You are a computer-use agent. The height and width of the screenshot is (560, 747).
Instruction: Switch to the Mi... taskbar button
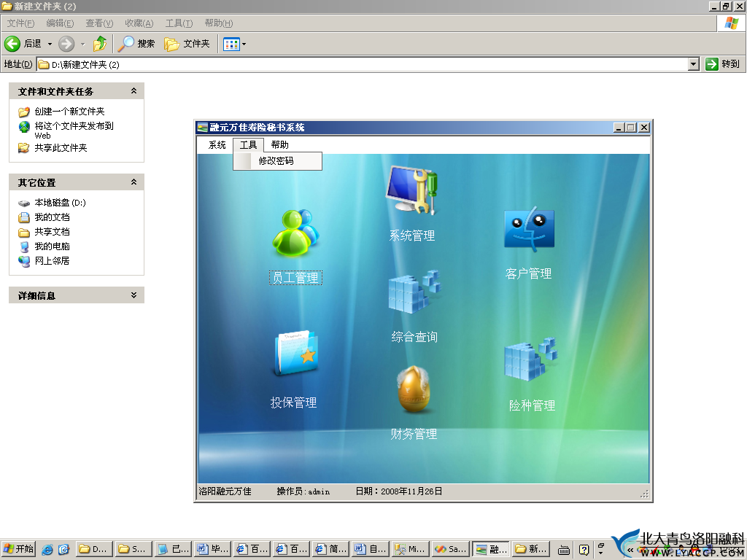pyautogui.click(x=411, y=549)
